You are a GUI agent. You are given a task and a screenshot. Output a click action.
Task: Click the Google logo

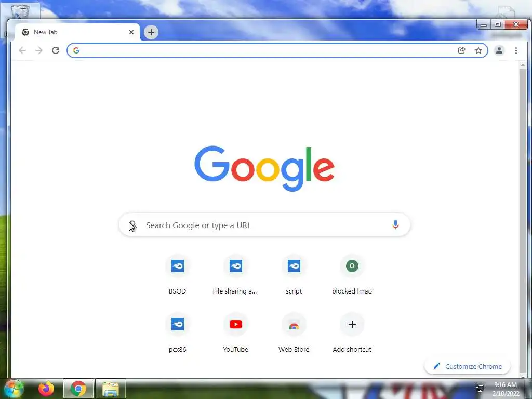[x=264, y=168]
